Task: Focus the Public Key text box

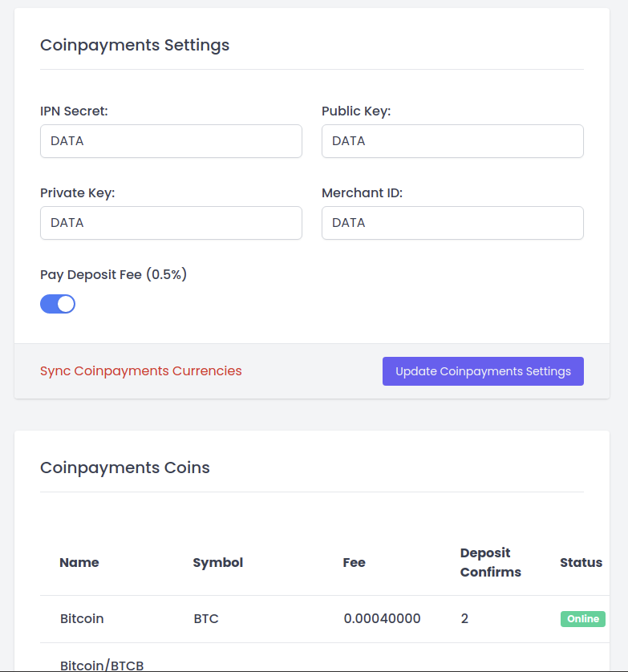Action: coord(452,141)
